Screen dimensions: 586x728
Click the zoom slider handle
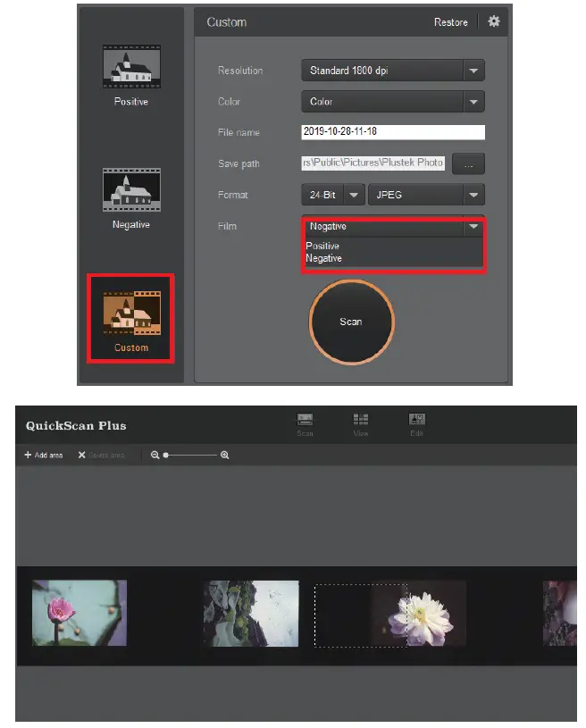166,455
